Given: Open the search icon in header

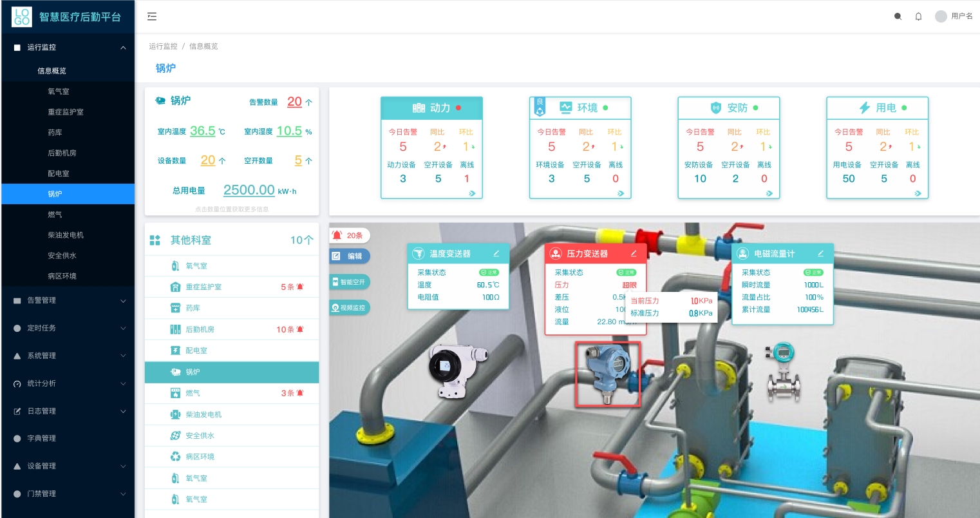Looking at the screenshot, I should click(898, 17).
